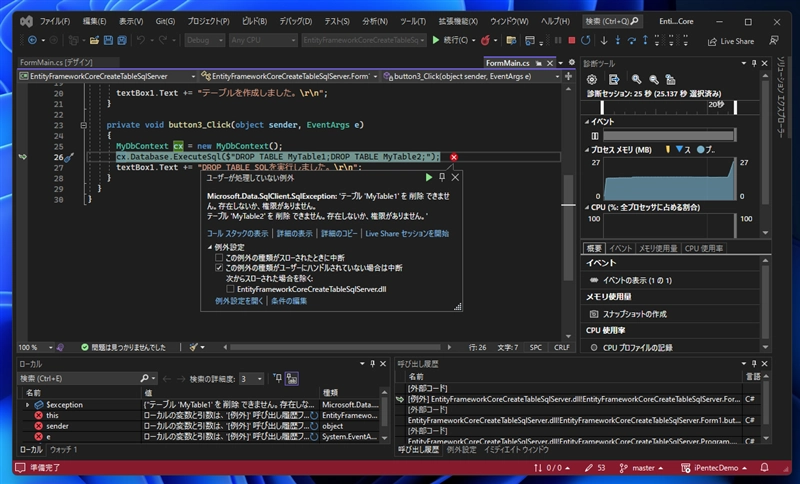Switch to メモリ使用量 tab in Diagnostic Tools
This screenshot has height=484, width=800.
pyautogui.click(x=658, y=248)
